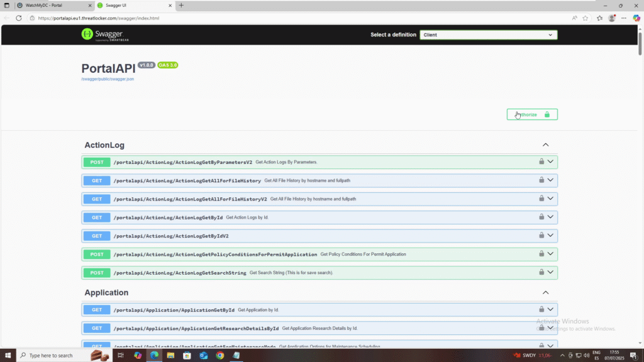Open the taskbar clock showing 17:55
This screenshot has height=362, width=644.
click(614, 356)
